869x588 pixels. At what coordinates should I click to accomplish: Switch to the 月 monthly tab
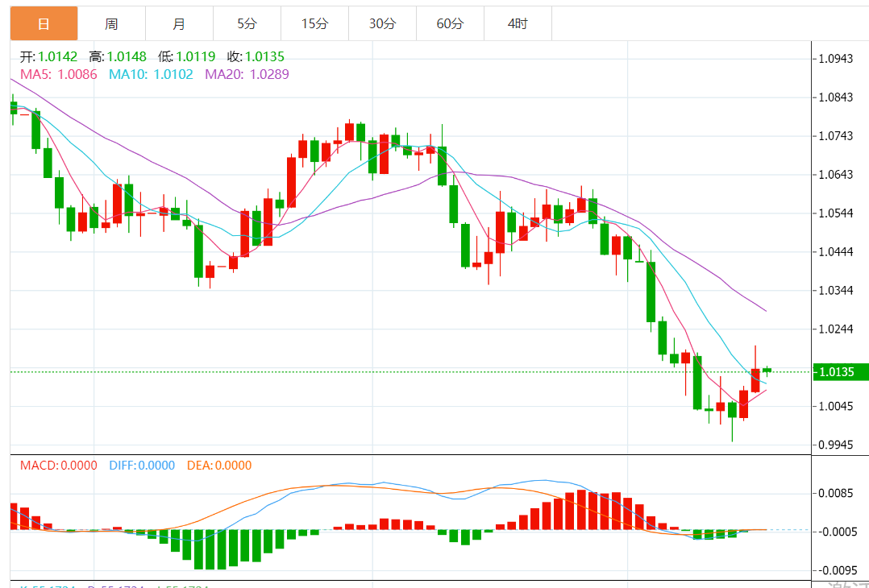[x=179, y=23]
